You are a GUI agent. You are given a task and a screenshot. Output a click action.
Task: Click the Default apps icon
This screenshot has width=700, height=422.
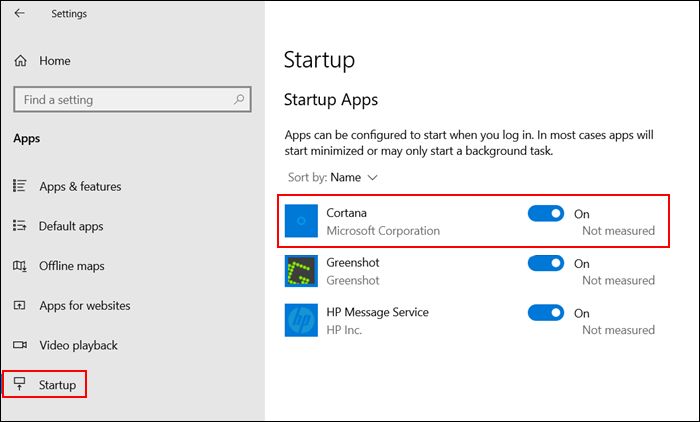pyautogui.click(x=20, y=226)
